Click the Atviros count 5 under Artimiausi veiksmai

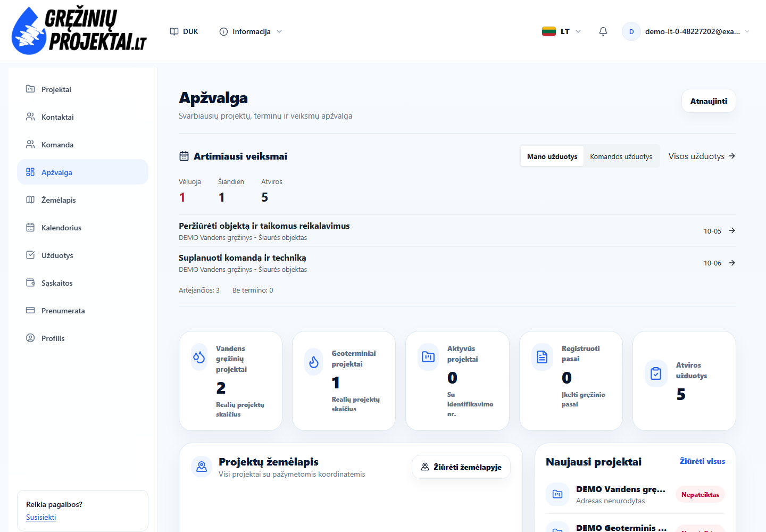click(x=264, y=197)
